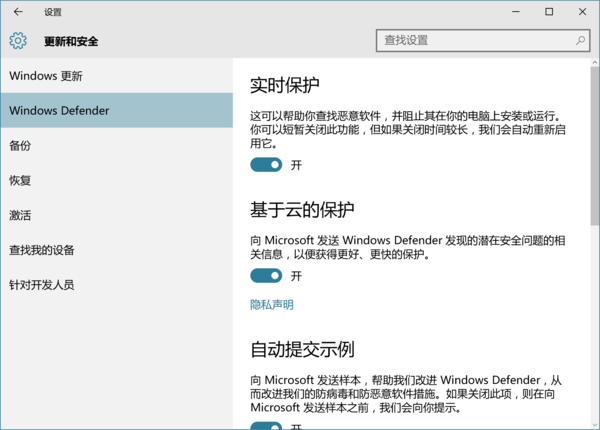Open 查找我的设备 settings

coord(117,250)
